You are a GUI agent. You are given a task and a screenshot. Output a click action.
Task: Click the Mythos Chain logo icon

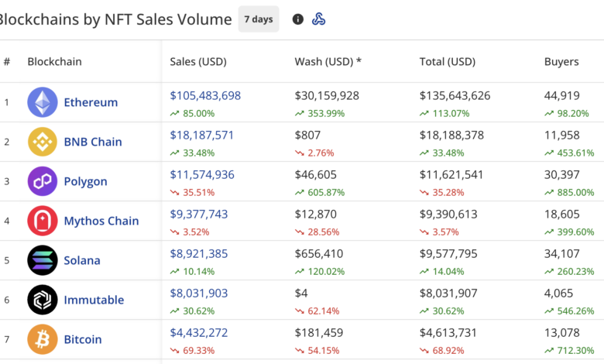(43, 221)
